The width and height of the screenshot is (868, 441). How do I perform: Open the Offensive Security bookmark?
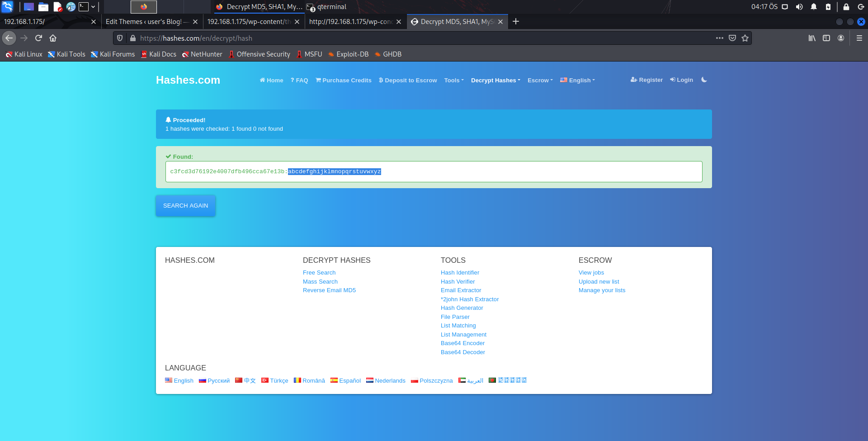tap(259, 54)
